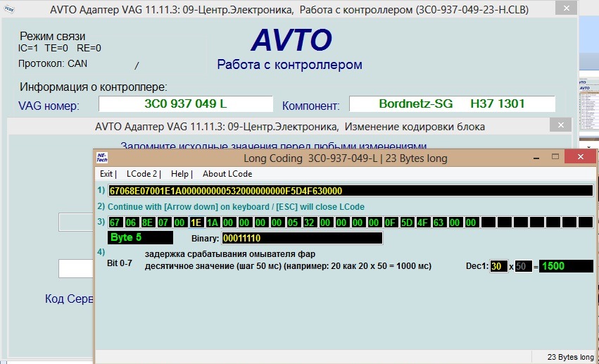Close the Изменение кодировки блока window

pyautogui.click(x=561, y=125)
